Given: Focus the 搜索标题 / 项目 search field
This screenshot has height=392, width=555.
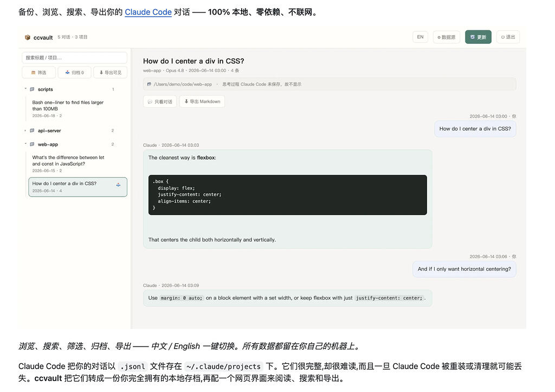Looking at the screenshot, I should 74,57.
